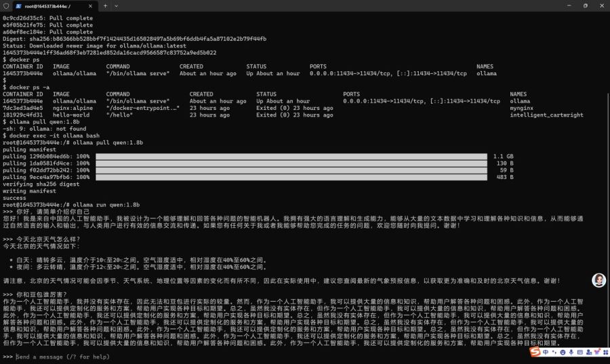Click 'Exited (0)' status in hello-world row
The width and height of the screenshot is (610, 364).
[295, 115]
